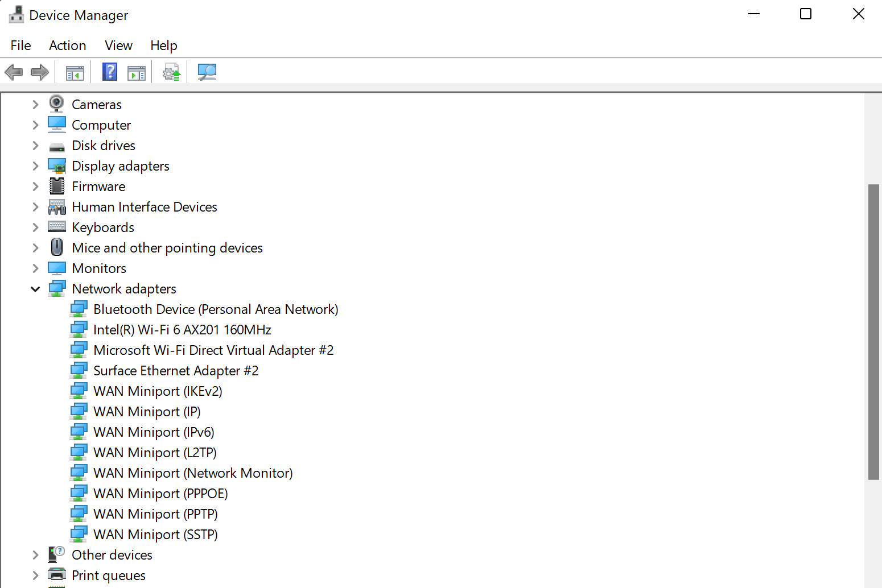Viewport: 882px width, 588px height.
Task: Click the vertical scrollbar thumb
Action: [x=873, y=332]
